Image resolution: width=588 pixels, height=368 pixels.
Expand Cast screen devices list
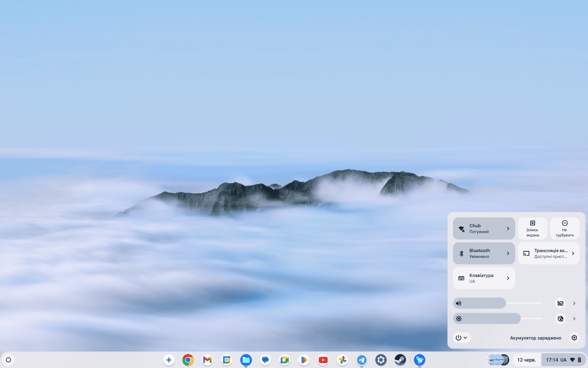[x=573, y=253]
